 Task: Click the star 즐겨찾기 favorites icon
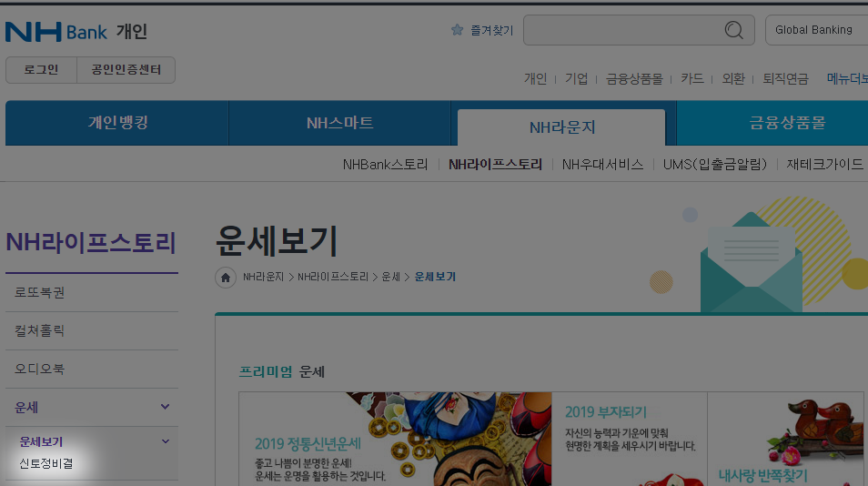(x=458, y=30)
